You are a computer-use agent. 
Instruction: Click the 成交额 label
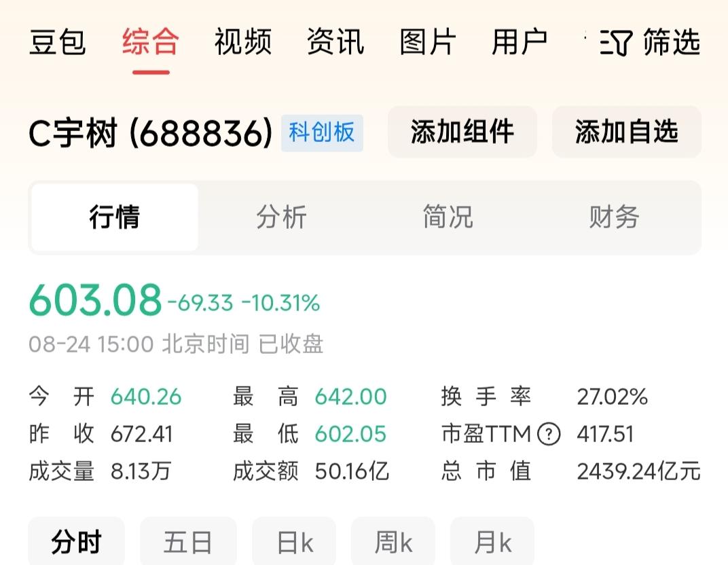[x=266, y=472]
